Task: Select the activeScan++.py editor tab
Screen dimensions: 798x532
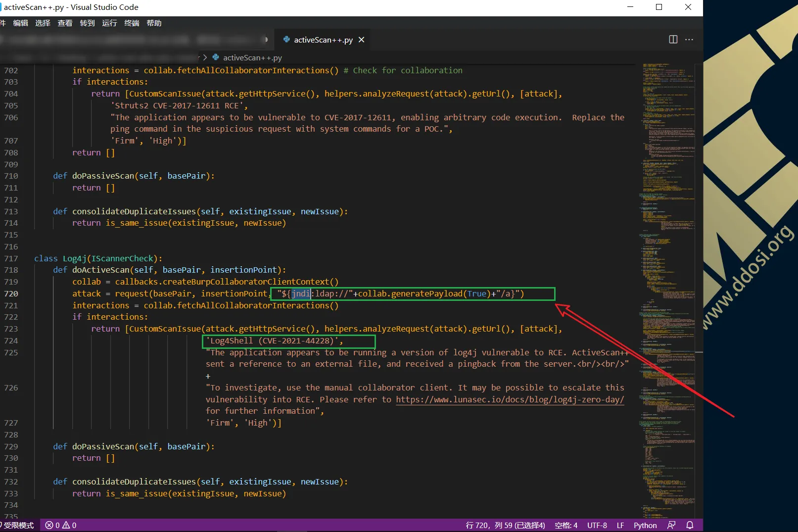Action: 323,40
